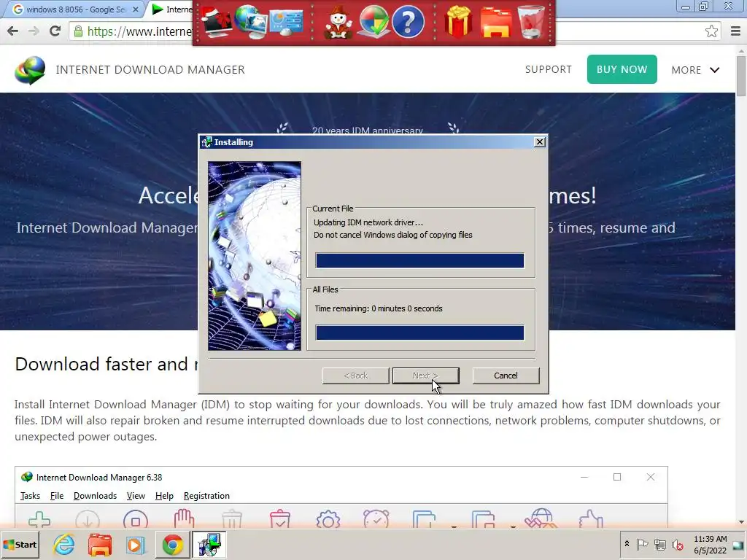
Task: Open Chrome's hamburger menu icon
Action: (735, 31)
